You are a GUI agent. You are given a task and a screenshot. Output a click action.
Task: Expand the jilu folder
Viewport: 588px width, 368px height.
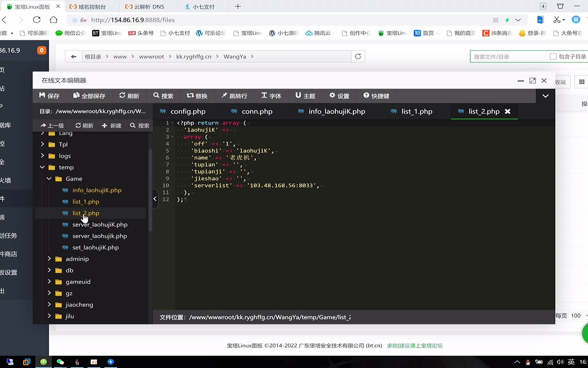[49, 316]
